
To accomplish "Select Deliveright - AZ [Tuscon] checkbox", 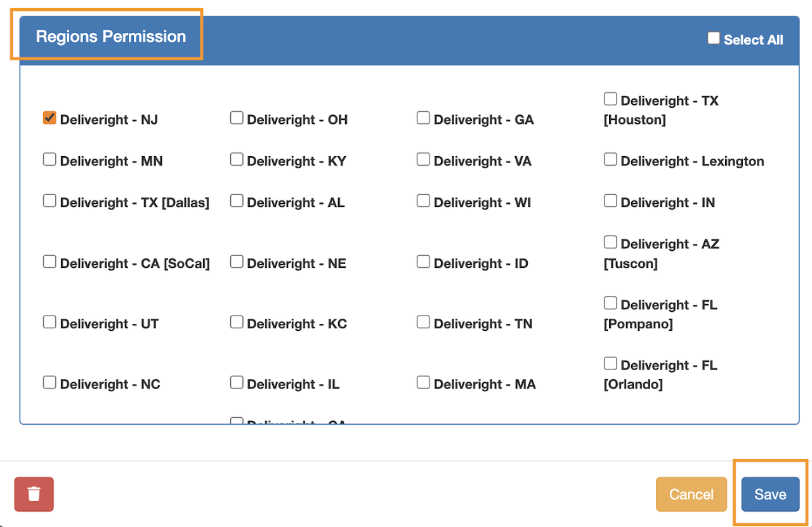I will [x=610, y=243].
